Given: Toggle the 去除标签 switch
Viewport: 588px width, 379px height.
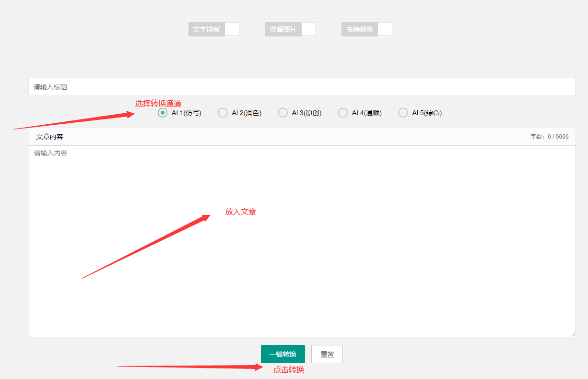Looking at the screenshot, I should click(367, 29).
